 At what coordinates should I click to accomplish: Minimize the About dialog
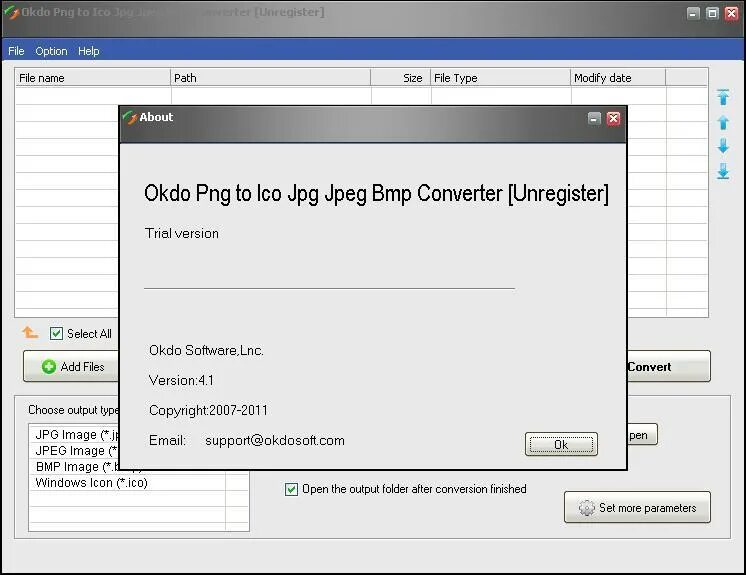(594, 118)
